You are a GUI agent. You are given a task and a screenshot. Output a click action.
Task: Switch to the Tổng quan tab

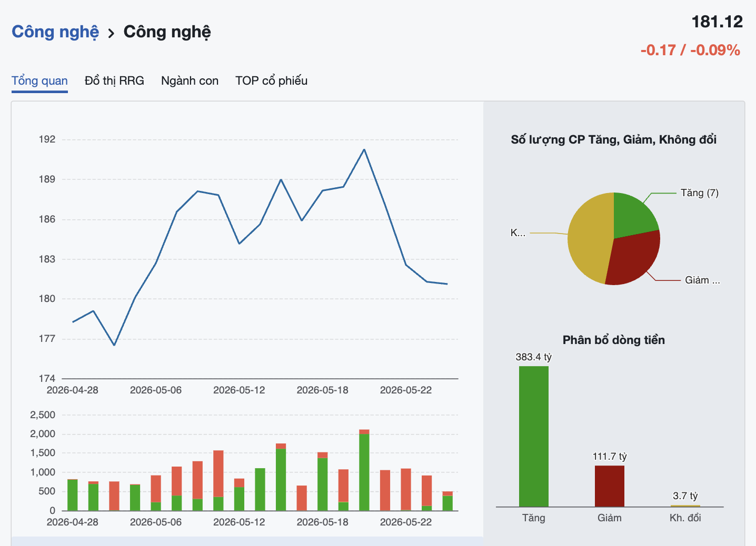click(39, 80)
